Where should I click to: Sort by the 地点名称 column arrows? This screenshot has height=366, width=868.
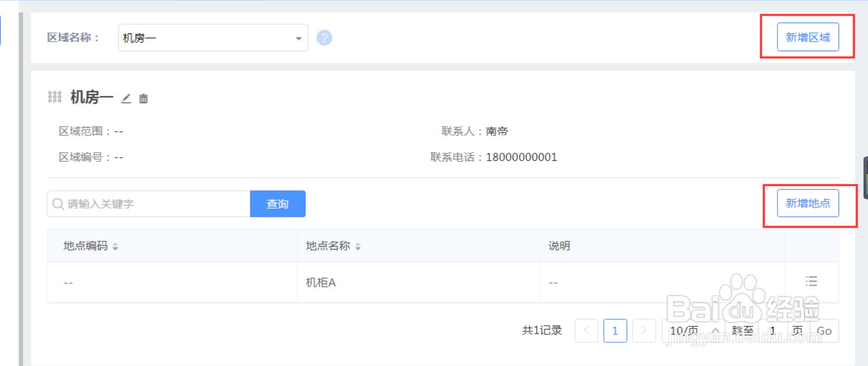(358, 247)
